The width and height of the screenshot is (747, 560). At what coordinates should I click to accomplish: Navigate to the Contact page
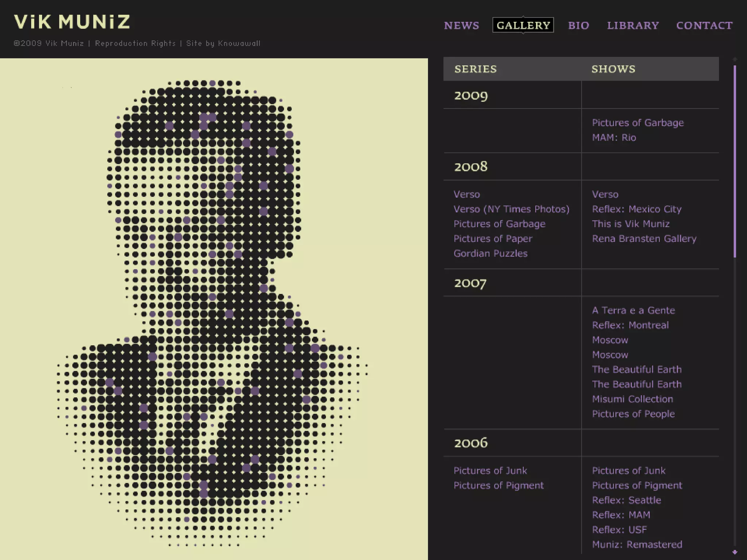704,25
